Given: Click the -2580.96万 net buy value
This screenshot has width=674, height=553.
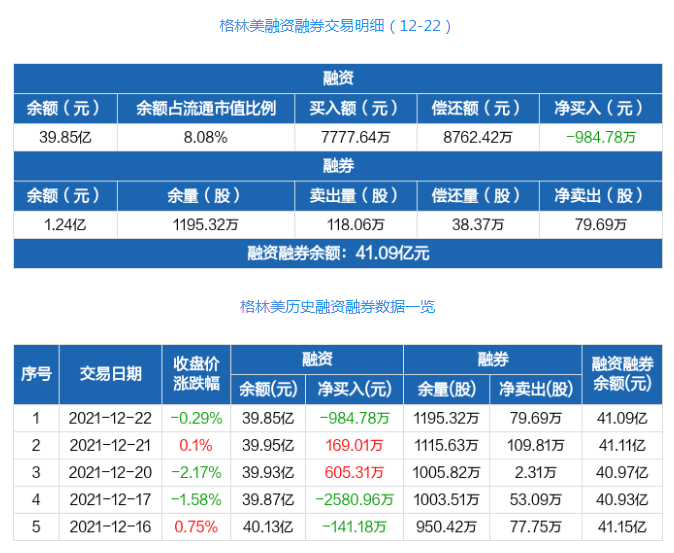Looking at the screenshot, I should pos(355,500).
